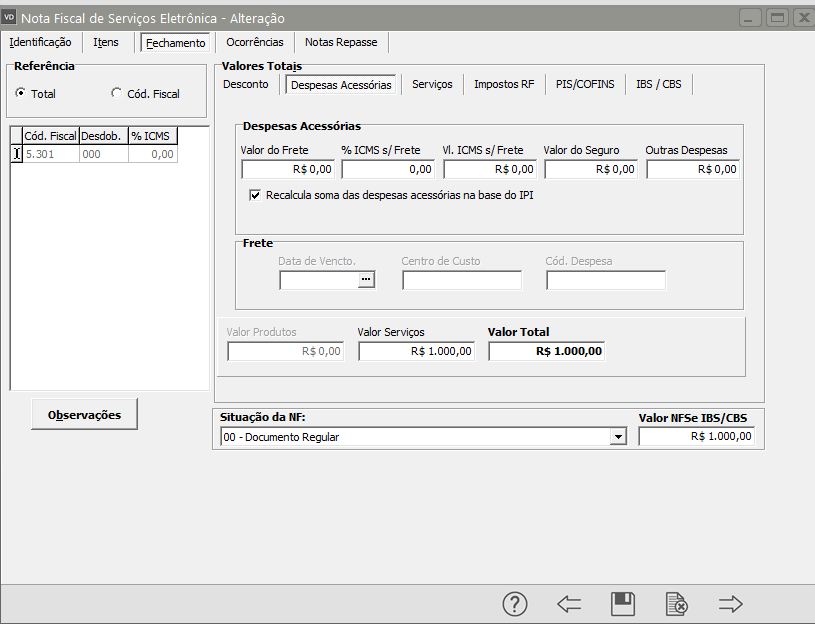Select the Total radio button
This screenshot has height=624, width=815.
coord(20,93)
